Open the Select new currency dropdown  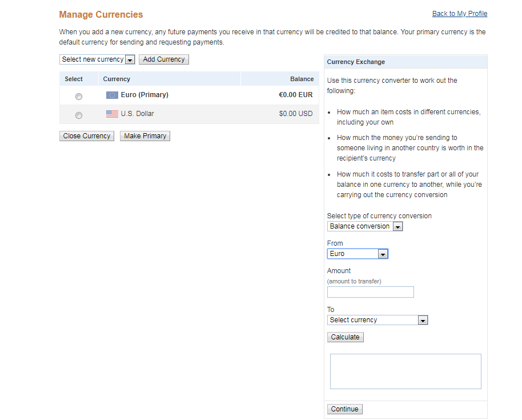pos(97,59)
